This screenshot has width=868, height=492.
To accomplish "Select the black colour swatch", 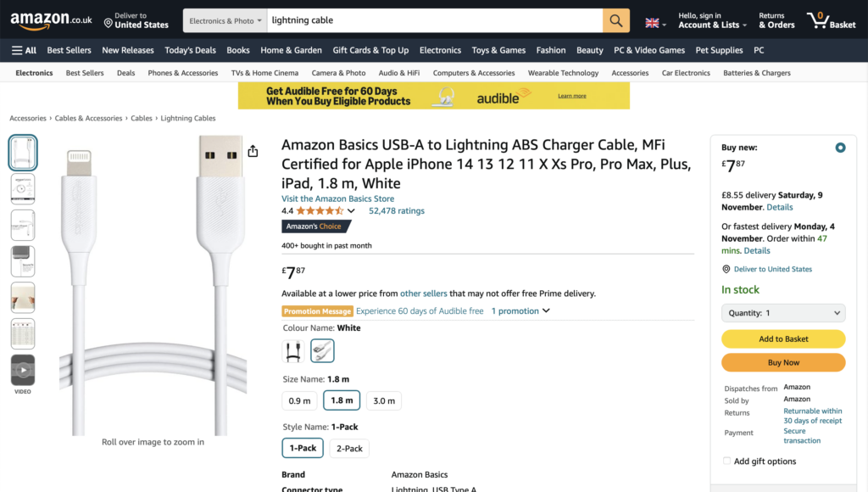I will tap(293, 350).
